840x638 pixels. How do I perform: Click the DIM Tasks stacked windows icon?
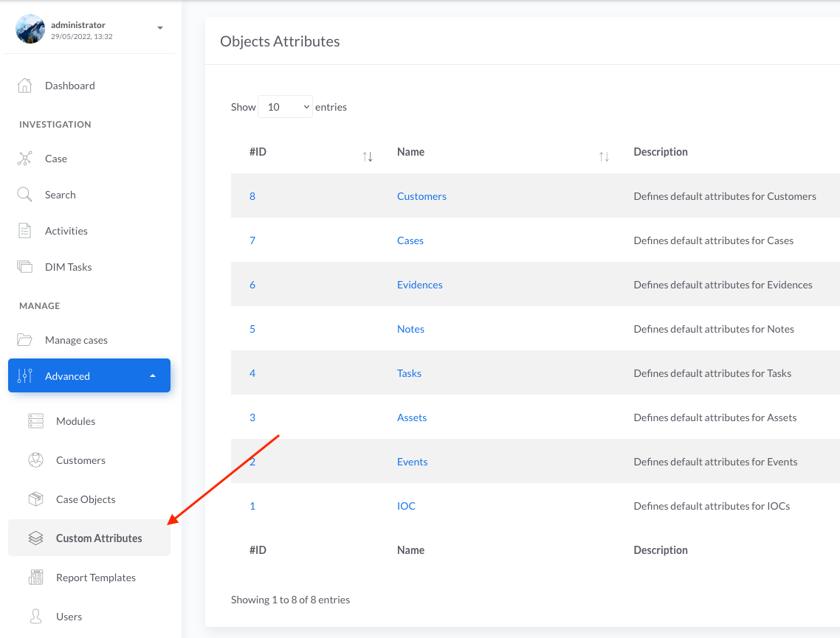point(25,267)
